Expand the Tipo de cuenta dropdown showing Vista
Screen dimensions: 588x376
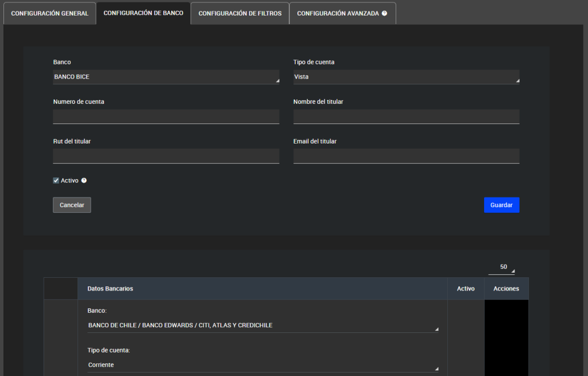click(x=406, y=77)
